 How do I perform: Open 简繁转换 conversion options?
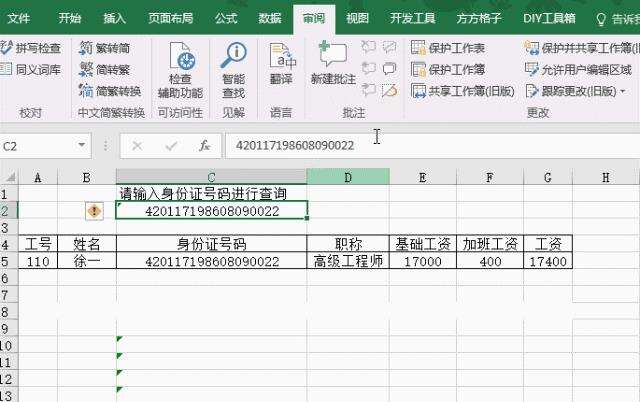(x=110, y=91)
